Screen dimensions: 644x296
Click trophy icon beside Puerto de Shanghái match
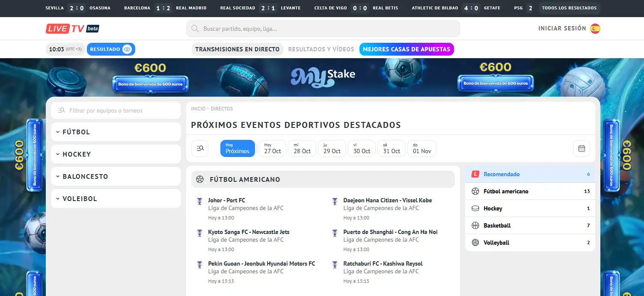(335, 233)
